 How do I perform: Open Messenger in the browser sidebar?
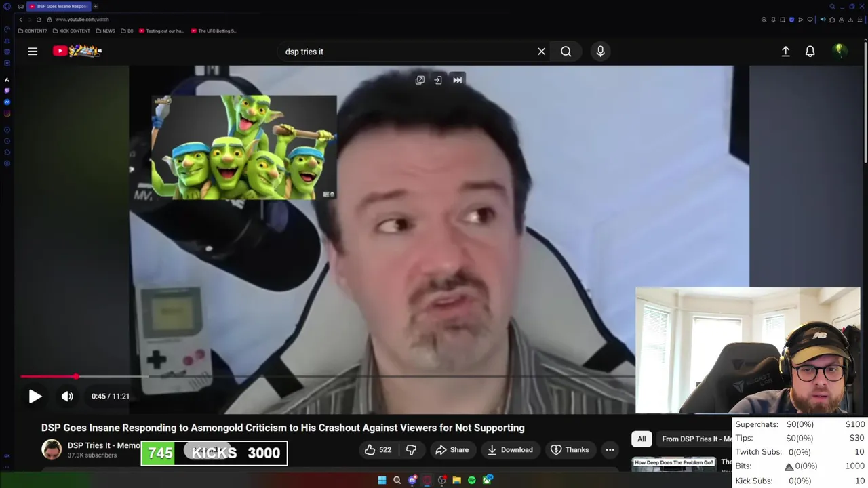click(7, 102)
